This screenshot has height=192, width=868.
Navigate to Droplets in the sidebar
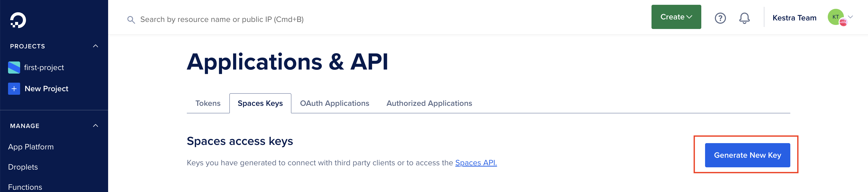point(23,167)
